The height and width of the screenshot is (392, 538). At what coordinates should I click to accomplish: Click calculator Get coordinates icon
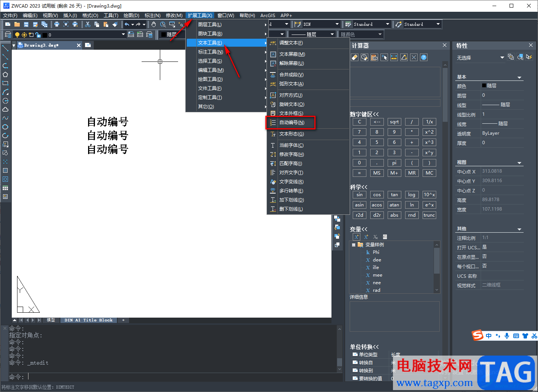384,57
